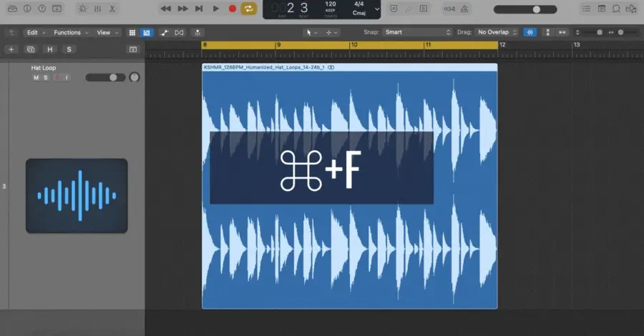Viewport: 644px width, 336px height.
Task: Open the Loop Browser icon
Action: 616,9
